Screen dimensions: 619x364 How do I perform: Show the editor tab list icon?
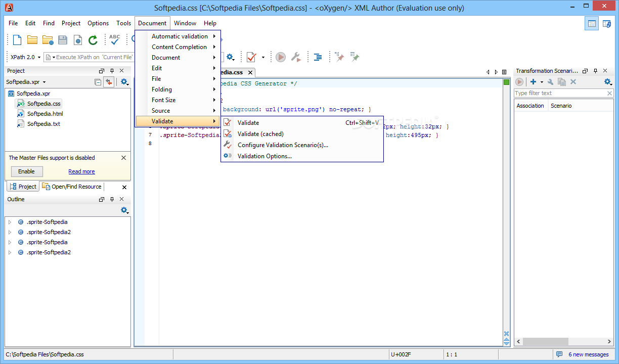(x=504, y=72)
